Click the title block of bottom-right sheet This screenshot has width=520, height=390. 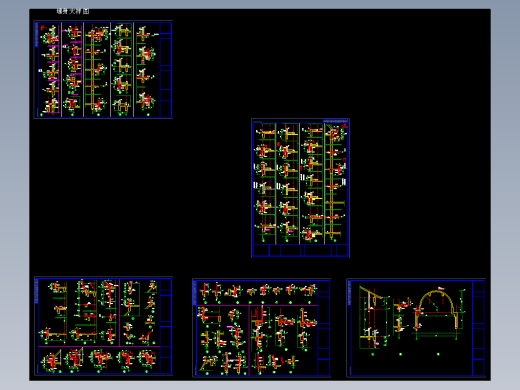(478, 328)
